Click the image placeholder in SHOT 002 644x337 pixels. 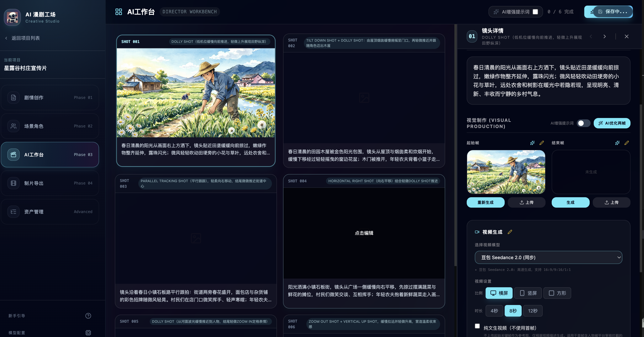pos(364,98)
